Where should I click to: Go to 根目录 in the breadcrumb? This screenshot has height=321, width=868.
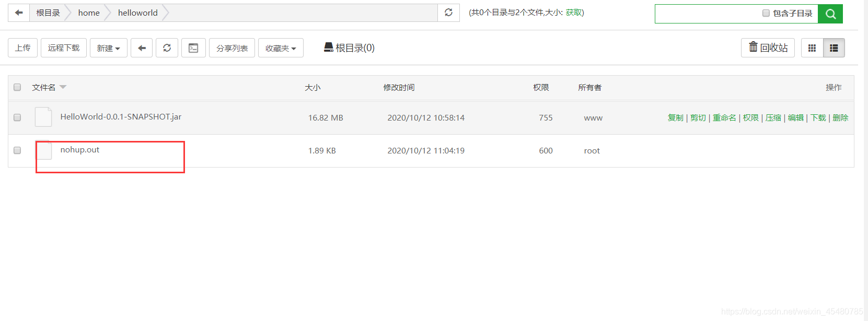[48, 13]
